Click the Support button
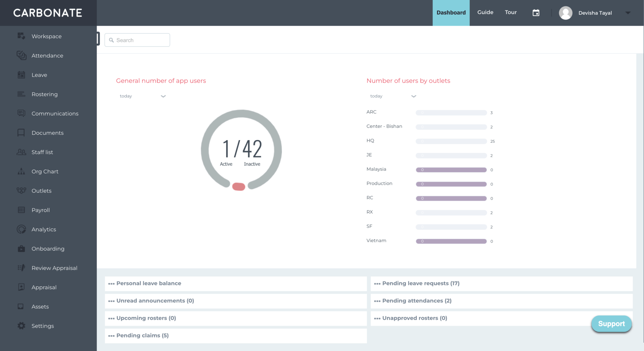The image size is (644, 351). (x=611, y=323)
